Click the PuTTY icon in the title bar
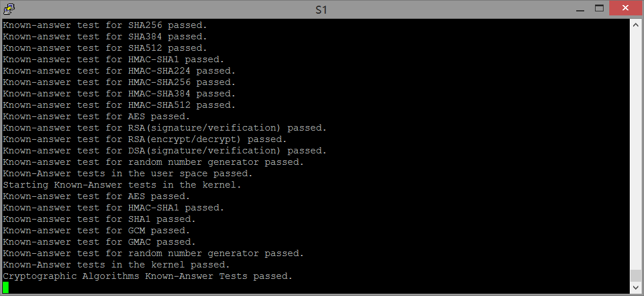Image resolution: width=644 pixels, height=296 pixels. [9, 9]
